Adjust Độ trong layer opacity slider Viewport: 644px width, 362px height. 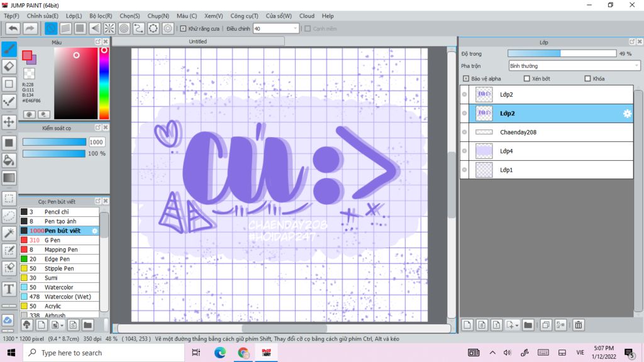point(562,53)
